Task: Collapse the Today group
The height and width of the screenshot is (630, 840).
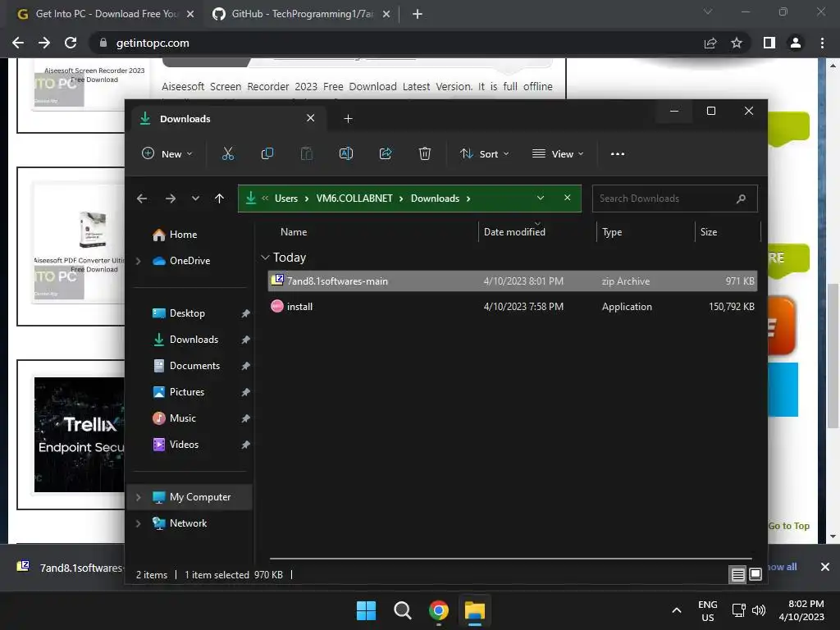Action: (265, 258)
